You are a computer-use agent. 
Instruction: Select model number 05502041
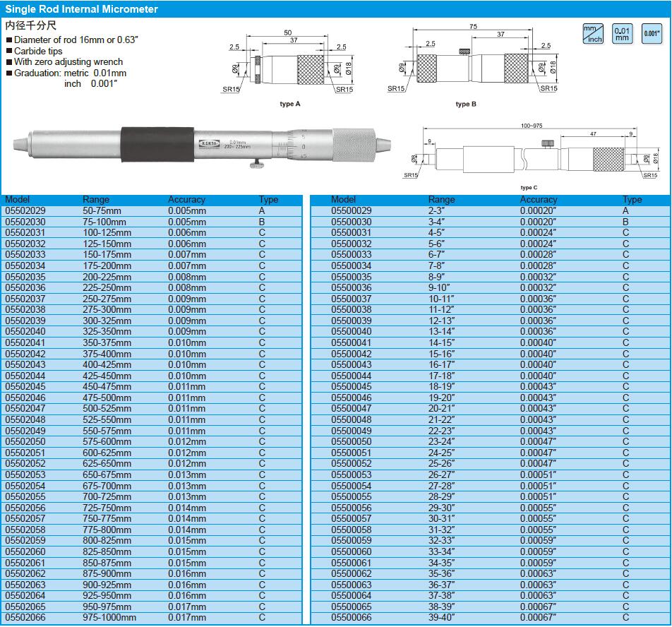25,343
